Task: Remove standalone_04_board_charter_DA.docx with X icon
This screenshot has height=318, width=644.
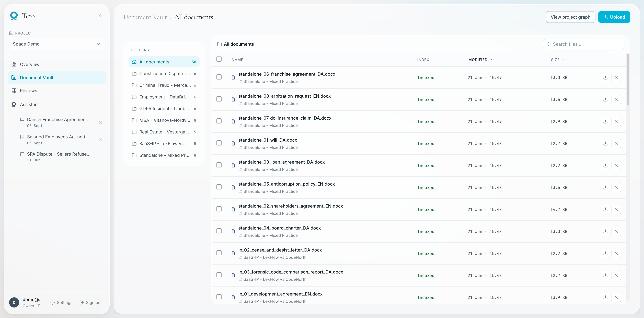Action: (x=616, y=232)
